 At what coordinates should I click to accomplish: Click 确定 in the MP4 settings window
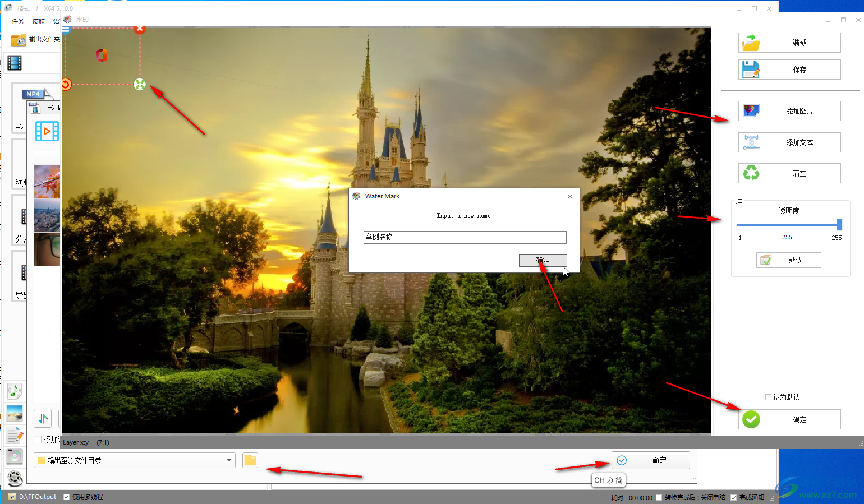click(651, 460)
